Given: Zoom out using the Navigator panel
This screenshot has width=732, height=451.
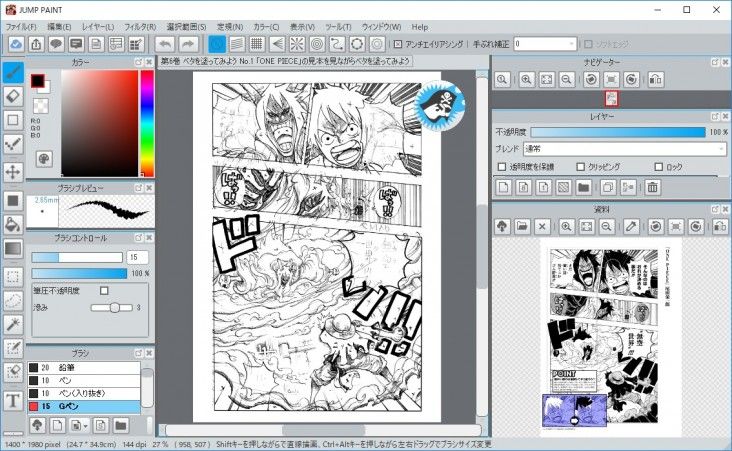Looking at the screenshot, I should (566, 79).
